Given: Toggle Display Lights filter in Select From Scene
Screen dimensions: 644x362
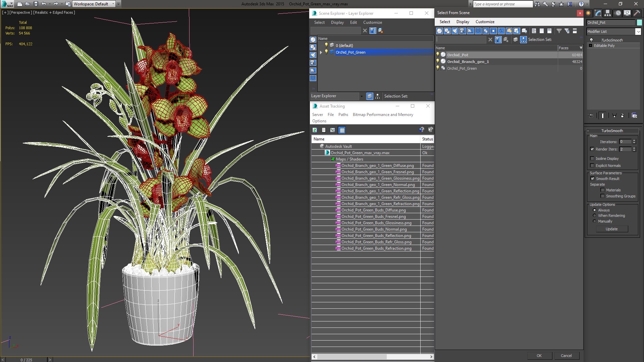Looking at the screenshot, I should point(455,31).
